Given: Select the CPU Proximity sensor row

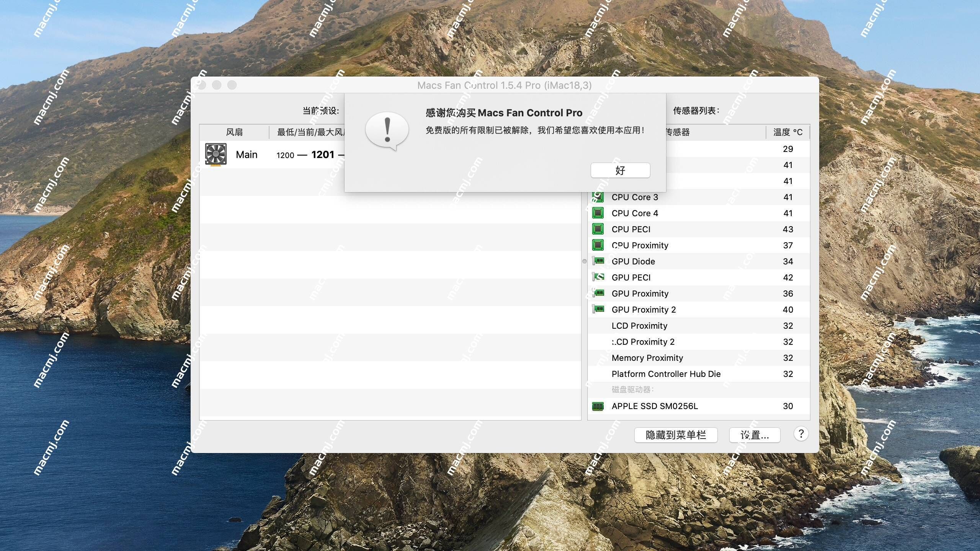Looking at the screenshot, I should 699,245.
